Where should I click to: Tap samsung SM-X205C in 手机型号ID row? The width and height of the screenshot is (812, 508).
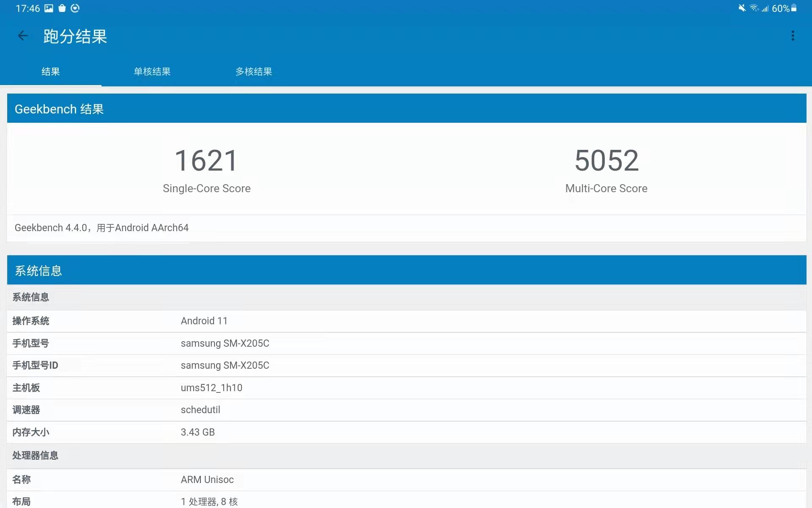(225, 365)
